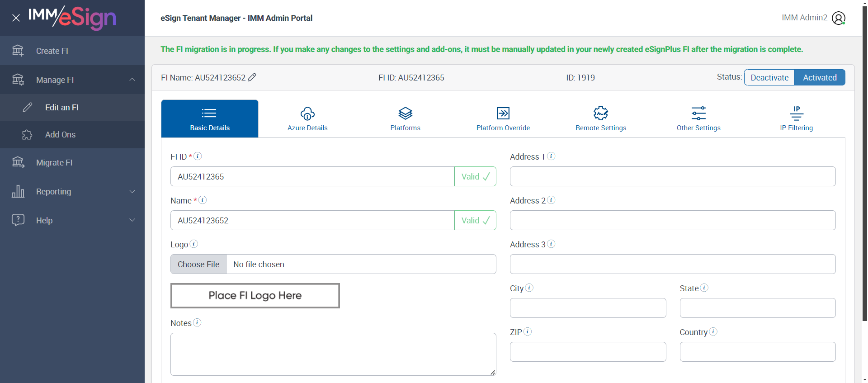Click the info icon beside FI ID
868x383 pixels.
(x=198, y=156)
